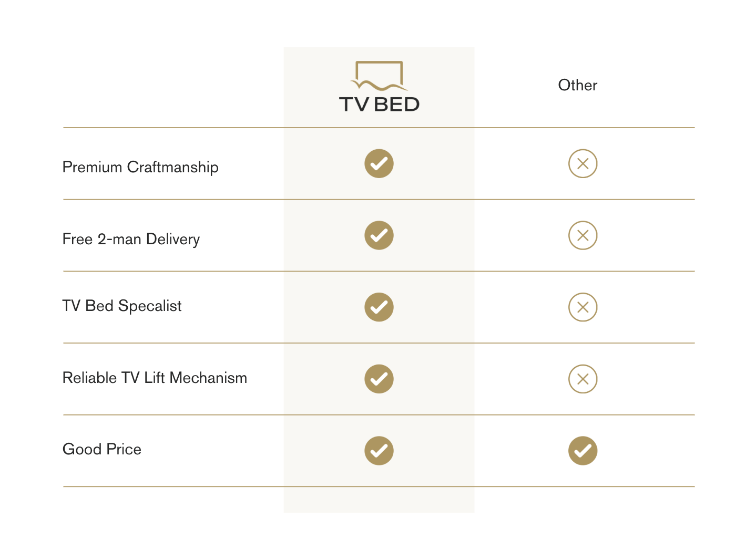Click the Other column heading

pos(577,85)
